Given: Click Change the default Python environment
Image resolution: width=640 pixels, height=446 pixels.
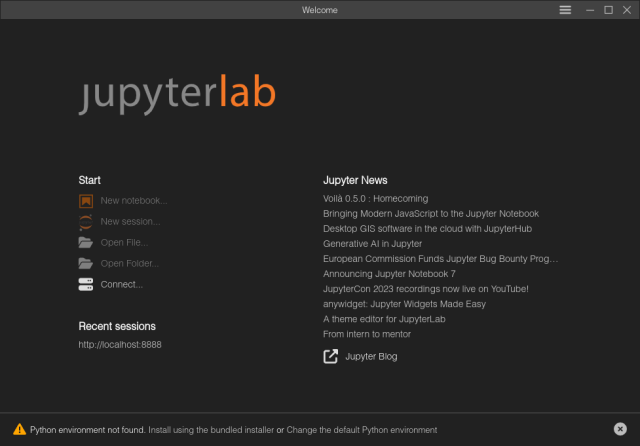Looking at the screenshot, I should click(362, 430).
